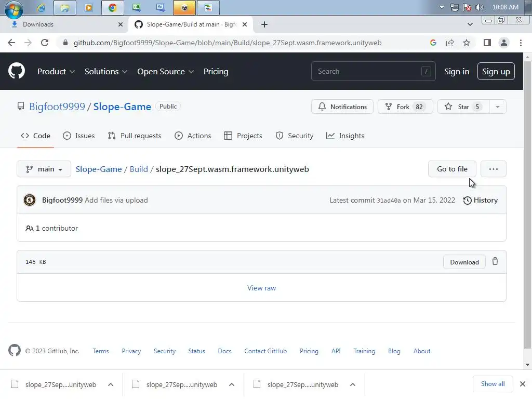The image size is (532, 399).
Task: Open the Projects tab
Action: 243,136
